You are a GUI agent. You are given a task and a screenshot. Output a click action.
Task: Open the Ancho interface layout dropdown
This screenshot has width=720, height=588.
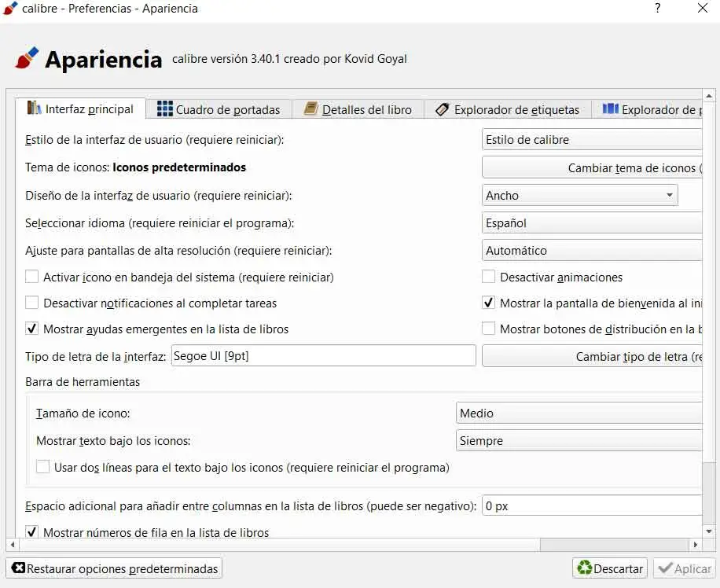[579, 195]
